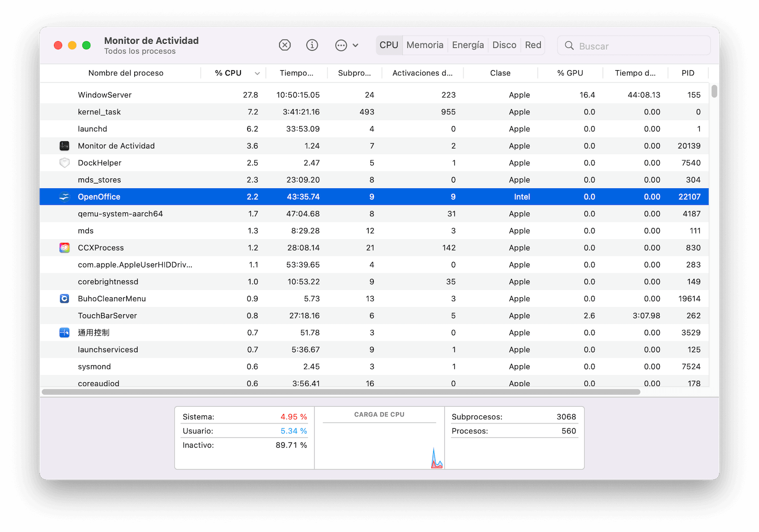Viewport: 759px width, 532px height.
Task: Select the coreaudiod process
Action: click(x=374, y=381)
